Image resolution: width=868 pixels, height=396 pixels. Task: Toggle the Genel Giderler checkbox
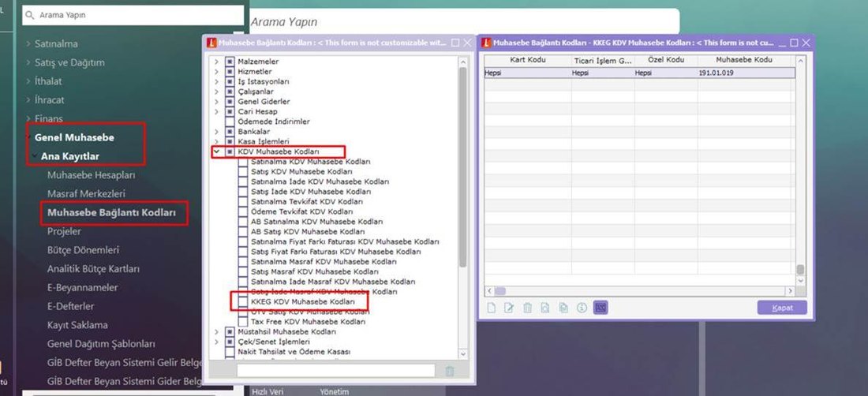230,102
